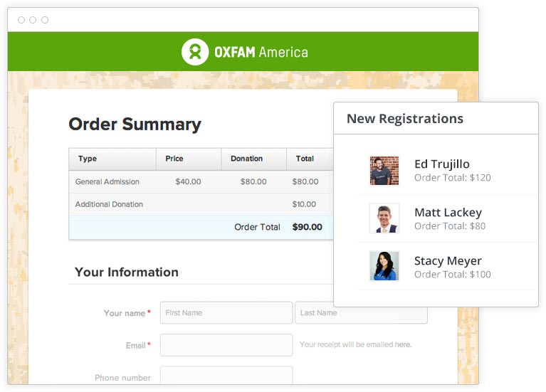Click the OXFAM America header text
This screenshot has width=546, height=392.
[261, 52]
